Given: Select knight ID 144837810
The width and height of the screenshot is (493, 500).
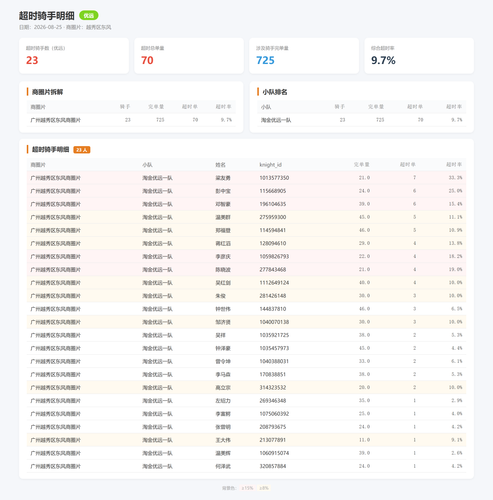Looking at the screenshot, I should coord(273,309).
